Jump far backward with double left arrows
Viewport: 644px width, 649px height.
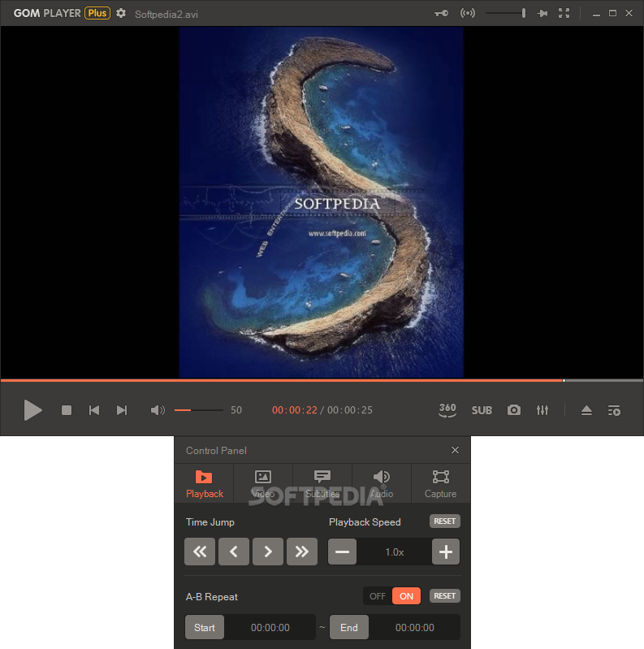[200, 552]
